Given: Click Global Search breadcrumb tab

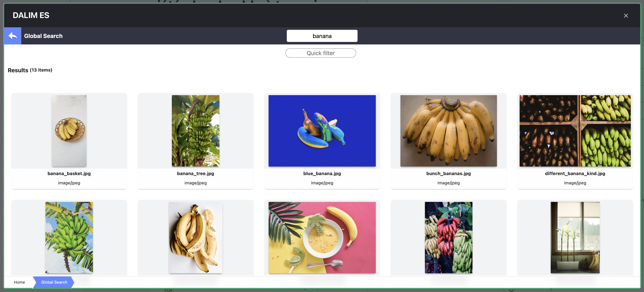Looking at the screenshot, I should (x=54, y=282).
